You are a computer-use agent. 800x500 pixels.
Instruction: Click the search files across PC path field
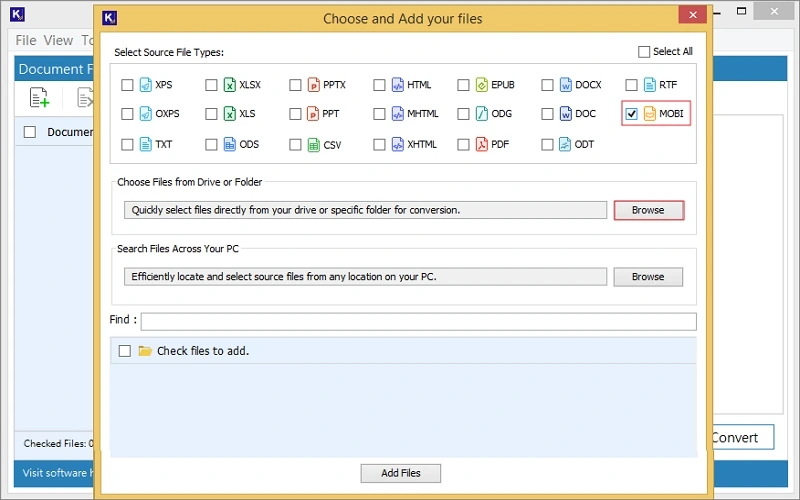click(x=365, y=277)
